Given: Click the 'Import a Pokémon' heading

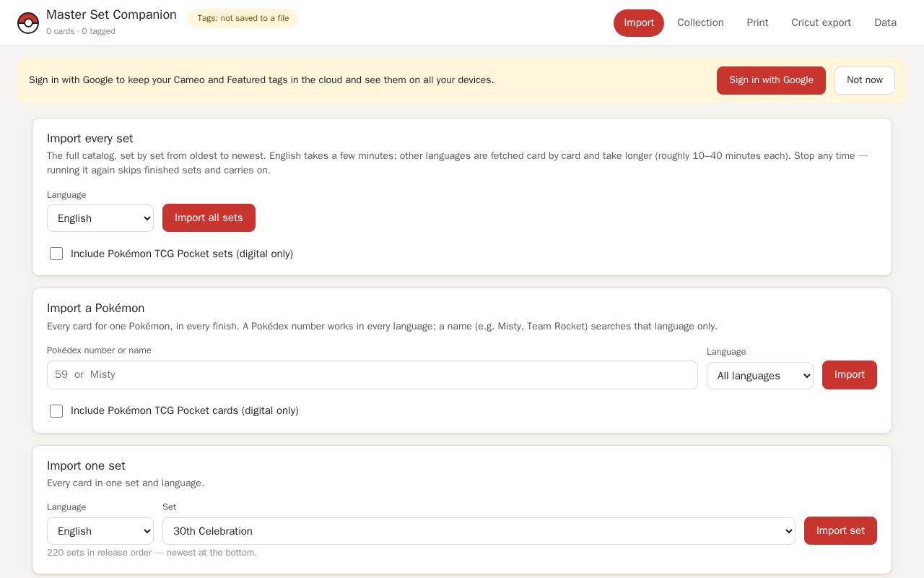Looking at the screenshot, I should (x=96, y=309).
